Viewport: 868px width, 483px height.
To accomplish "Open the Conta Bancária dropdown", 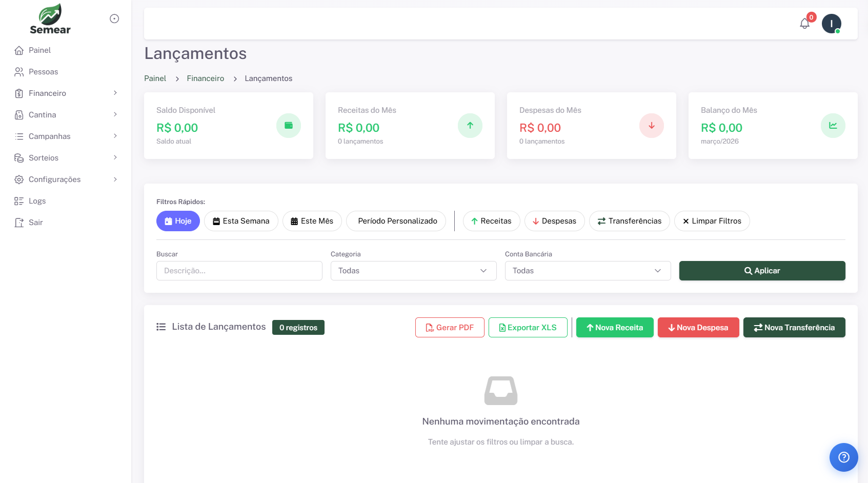I will [x=588, y=271].
